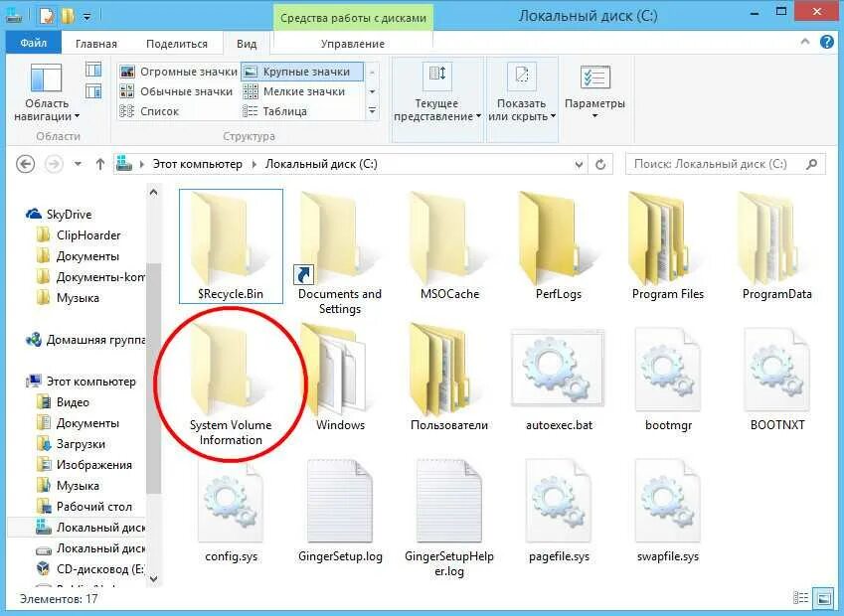The image size is (844, 616).
Task: Open Explorer help question mark
Action: 826,42
